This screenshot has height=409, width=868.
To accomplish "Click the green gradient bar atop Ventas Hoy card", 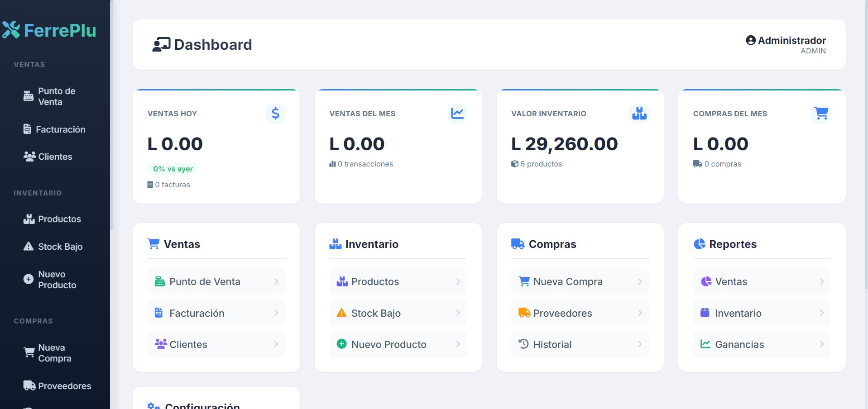I will (216, 90).
